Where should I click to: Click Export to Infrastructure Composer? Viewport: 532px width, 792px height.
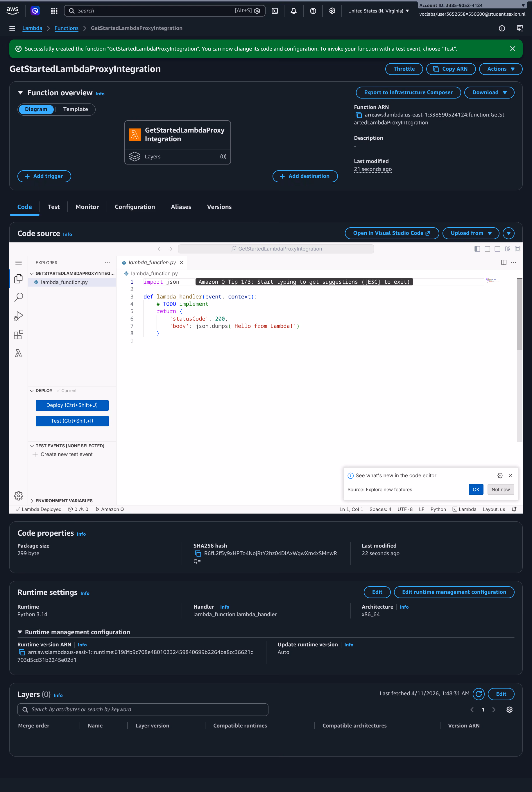pyautogui.click(x=408, y=93)
